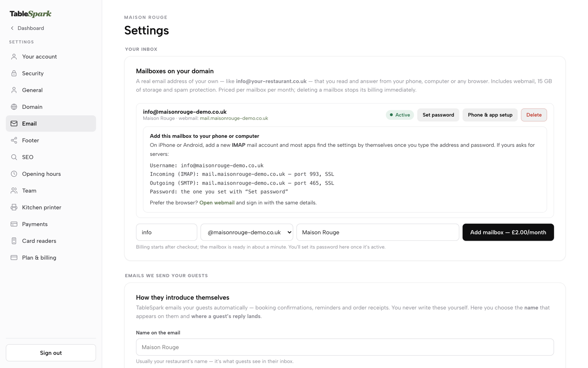Click the Incoming (IMAP) server line

(x=242, y=174)
